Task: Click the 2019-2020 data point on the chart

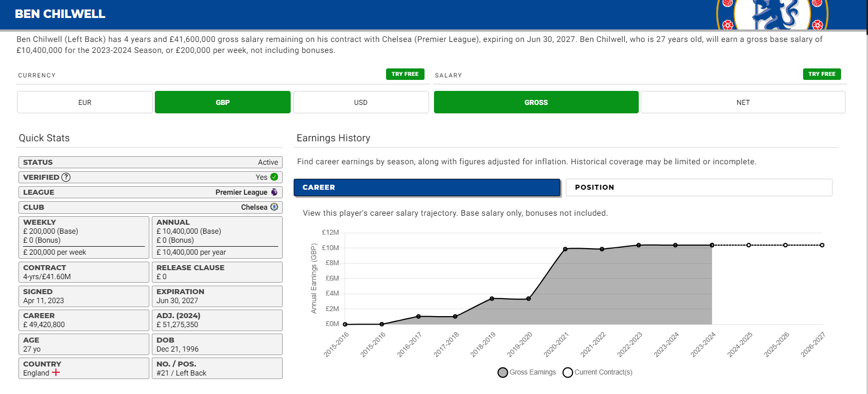Action: pyautogui.click(x=528, y=299)
